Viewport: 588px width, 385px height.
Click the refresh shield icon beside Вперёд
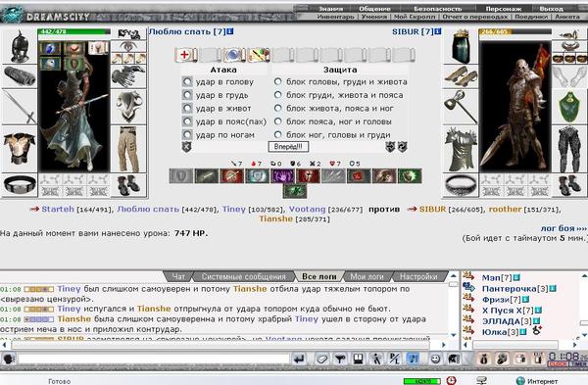pyautogui.click(x=403, y=147)
